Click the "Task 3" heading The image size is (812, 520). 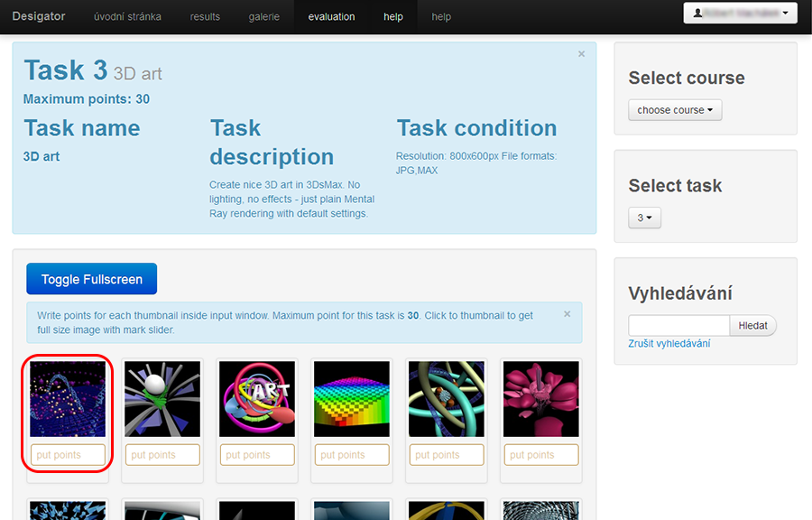point(66,70)
